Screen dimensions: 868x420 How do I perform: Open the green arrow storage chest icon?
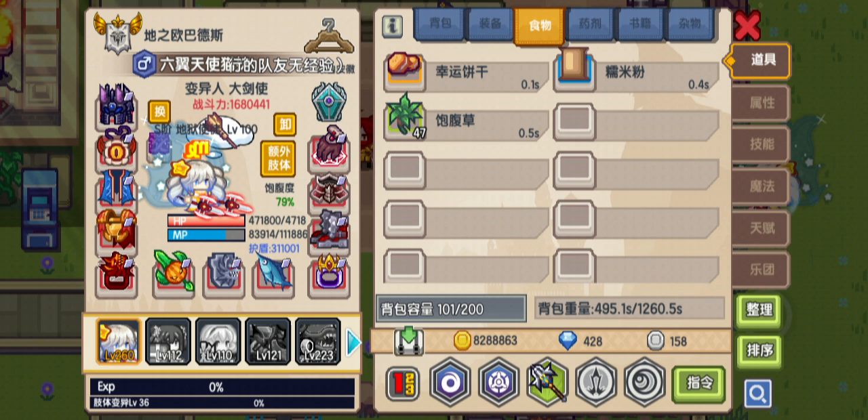tap(408, 340)
